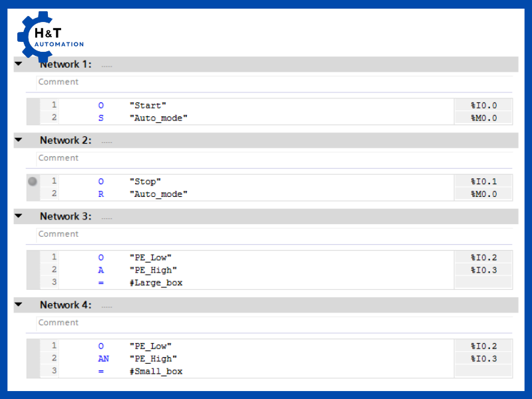Click the S set instruction in Network 1
Screen dimensions: 532x399
(101, 118)
